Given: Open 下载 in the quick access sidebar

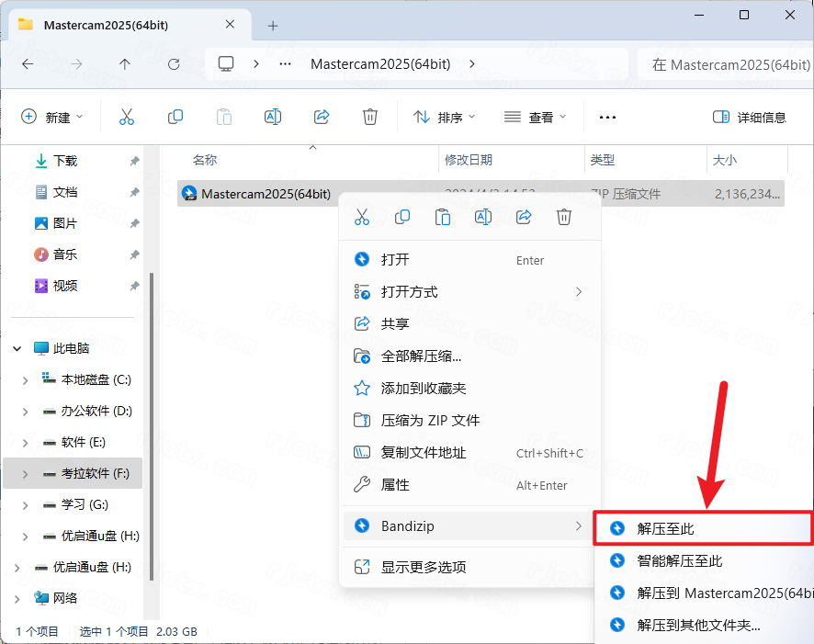Looking at the screenshot, I should coord(65,161).
